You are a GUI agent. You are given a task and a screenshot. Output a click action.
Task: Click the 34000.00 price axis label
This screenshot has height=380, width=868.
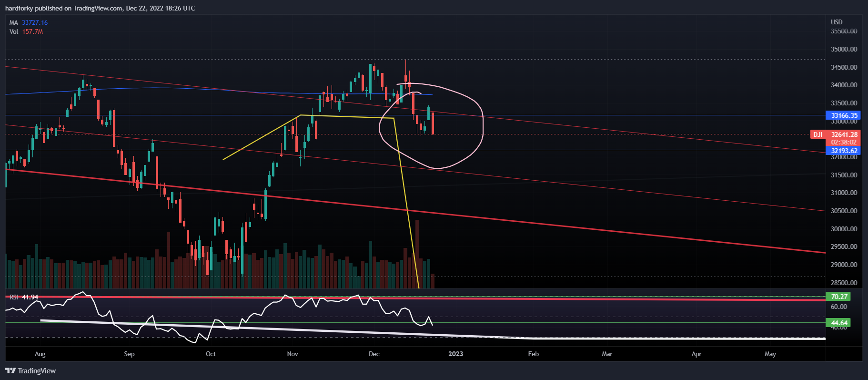tap(844, 85)
